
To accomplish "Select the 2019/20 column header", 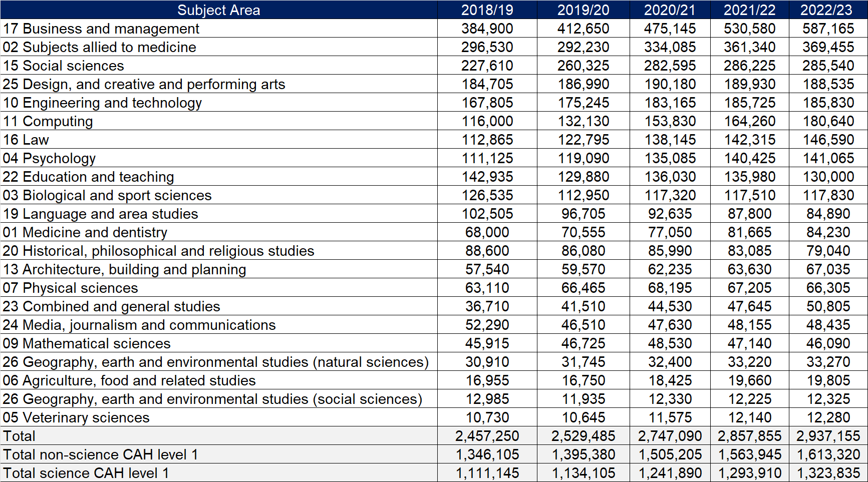I will 584,10.
